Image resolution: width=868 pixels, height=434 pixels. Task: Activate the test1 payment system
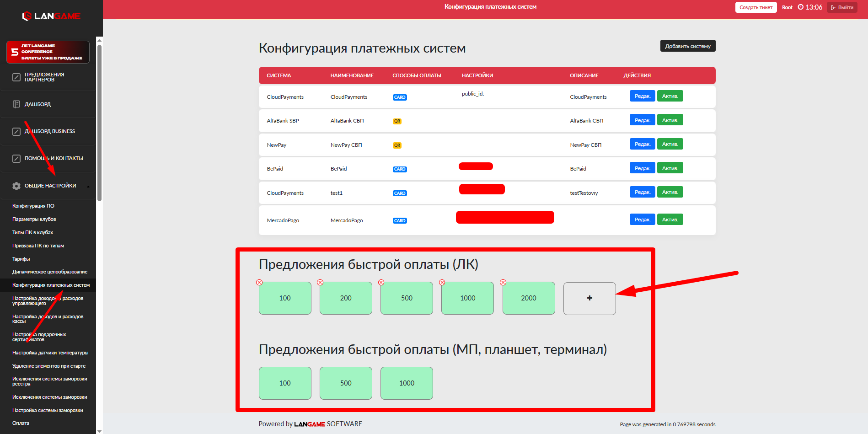[670, 192]
